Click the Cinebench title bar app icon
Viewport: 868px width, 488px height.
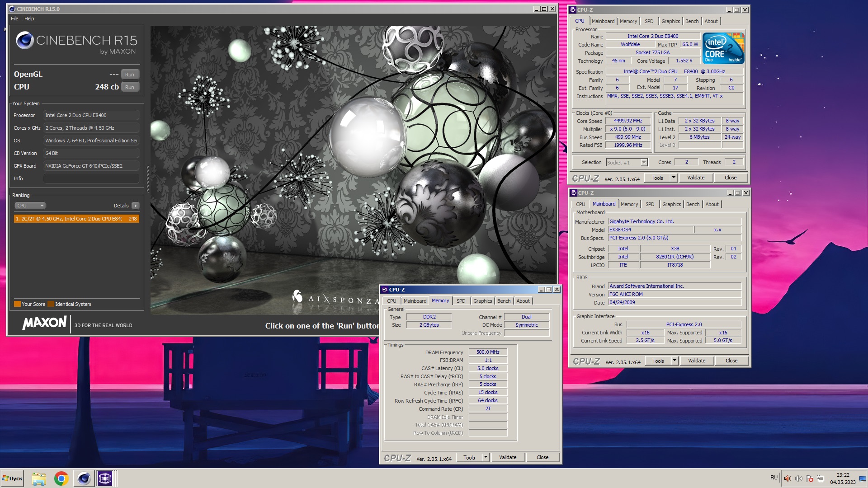coord(12,9)
